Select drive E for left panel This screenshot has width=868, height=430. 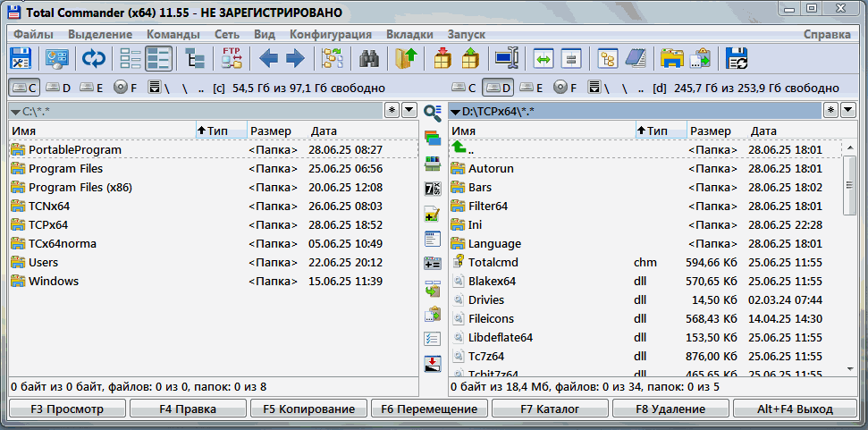pyautogui.click(x=92, y=88)
